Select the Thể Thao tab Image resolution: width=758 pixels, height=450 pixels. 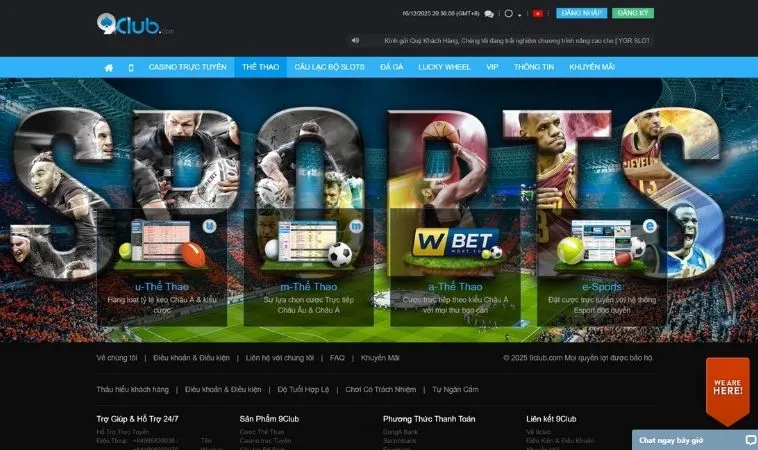coord(260,67)
